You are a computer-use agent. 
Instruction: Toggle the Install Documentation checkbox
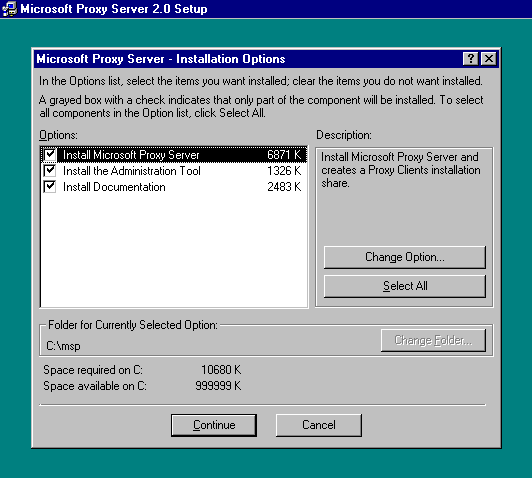[x=50, y=187]
